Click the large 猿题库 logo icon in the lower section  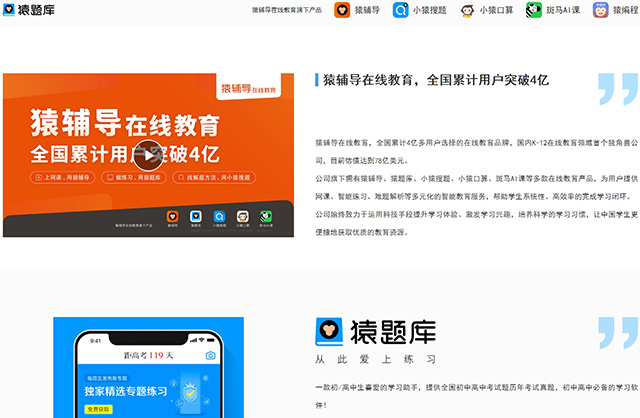tap(329, 332)
